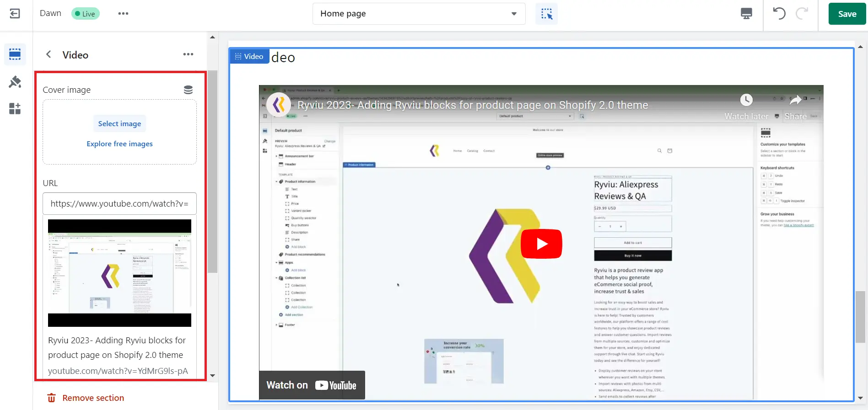
Task: Open the app embeds icon
Action: click(x=15, y=109)
